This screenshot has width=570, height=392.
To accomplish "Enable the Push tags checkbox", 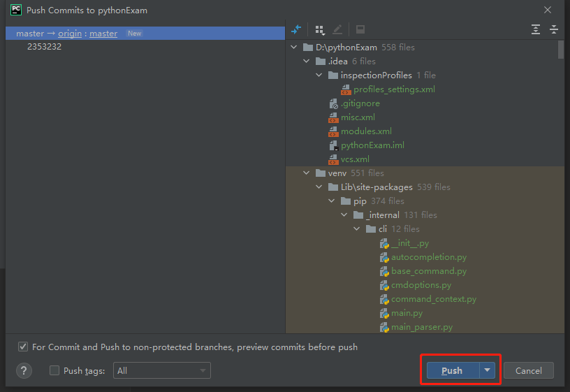I will click(x=54, y=370).
